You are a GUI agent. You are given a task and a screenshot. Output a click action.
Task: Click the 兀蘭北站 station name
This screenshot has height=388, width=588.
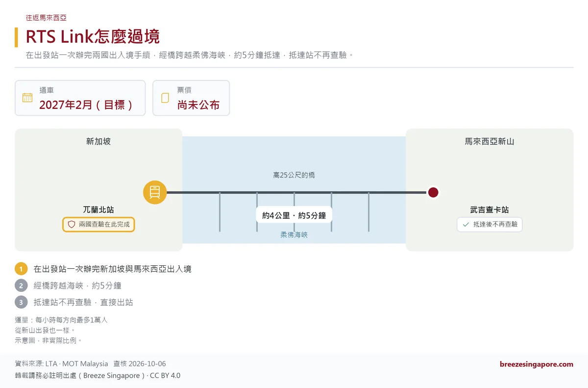(98, 209)
